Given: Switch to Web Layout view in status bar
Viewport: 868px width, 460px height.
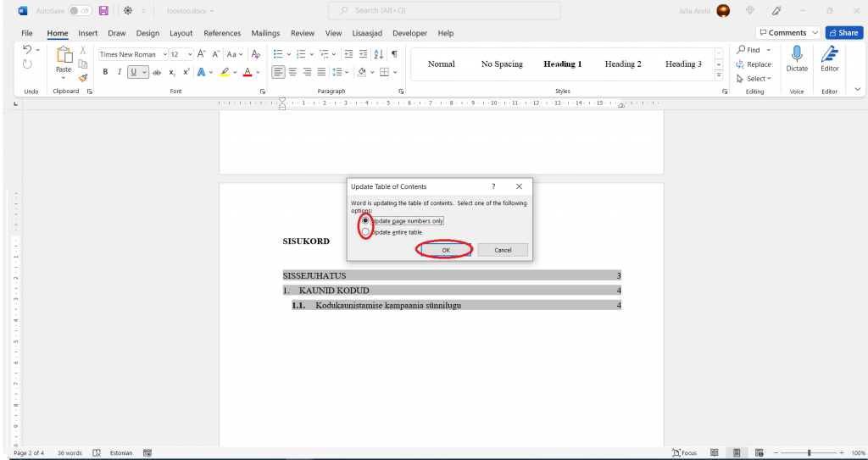Looking at the screenshot, I should click(x=759, y=453).
